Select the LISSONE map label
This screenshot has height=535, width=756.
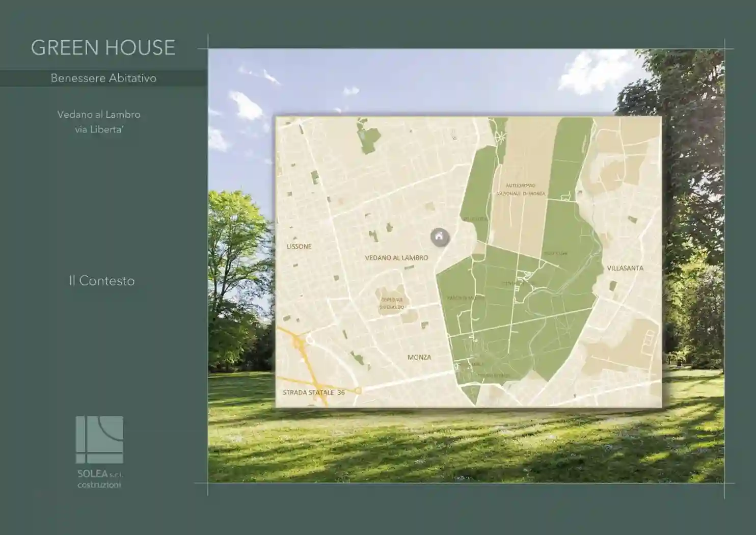299,247
